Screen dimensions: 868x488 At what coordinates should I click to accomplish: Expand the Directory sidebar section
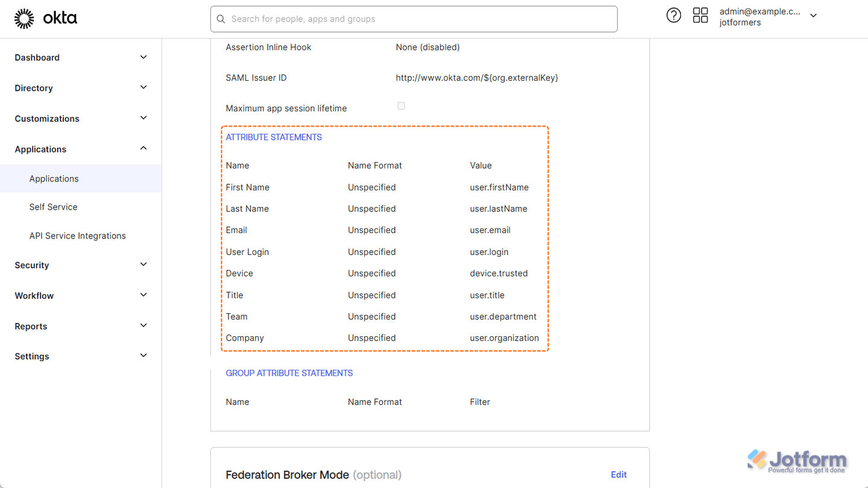click(143, 87)
